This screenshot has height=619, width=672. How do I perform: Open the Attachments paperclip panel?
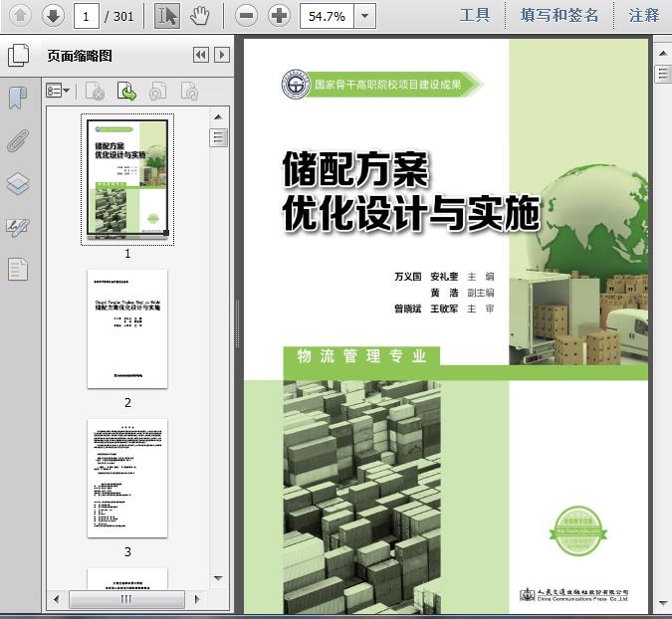18,140
